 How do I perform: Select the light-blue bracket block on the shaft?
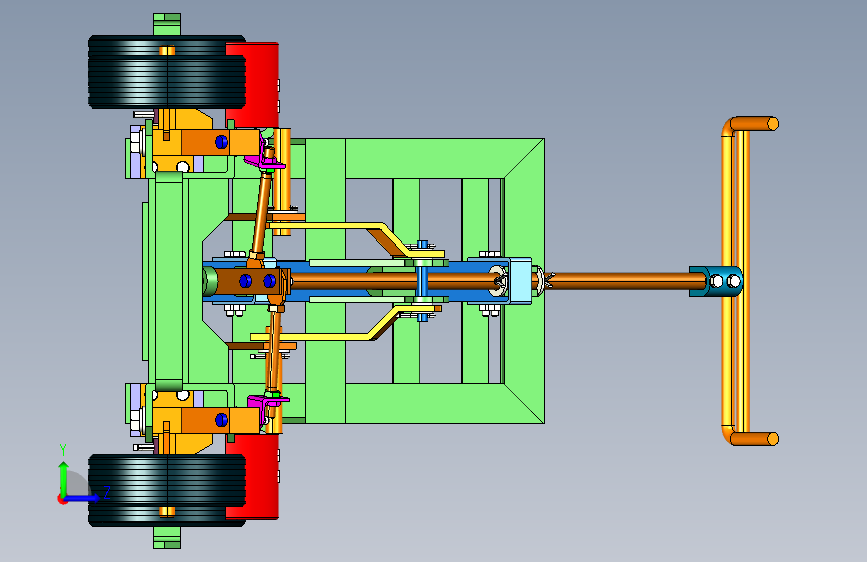pyautogui.click(x=520, y=280)
